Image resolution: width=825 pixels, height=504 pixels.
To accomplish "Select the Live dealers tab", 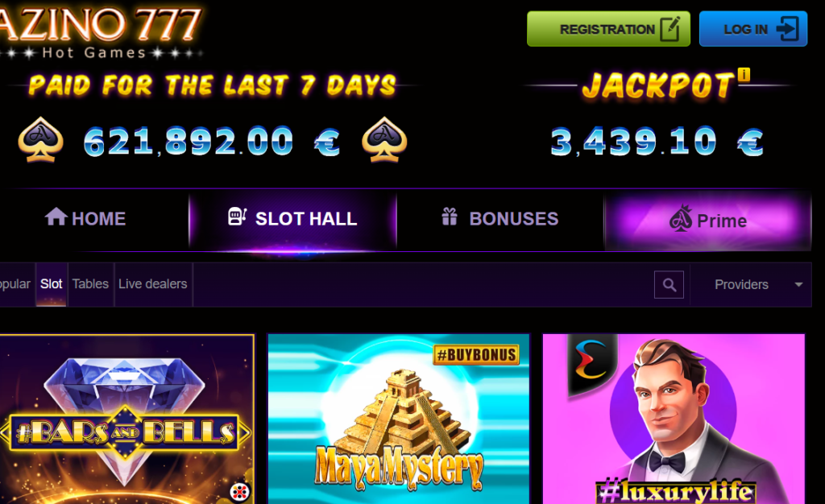I will pos(153,283).
